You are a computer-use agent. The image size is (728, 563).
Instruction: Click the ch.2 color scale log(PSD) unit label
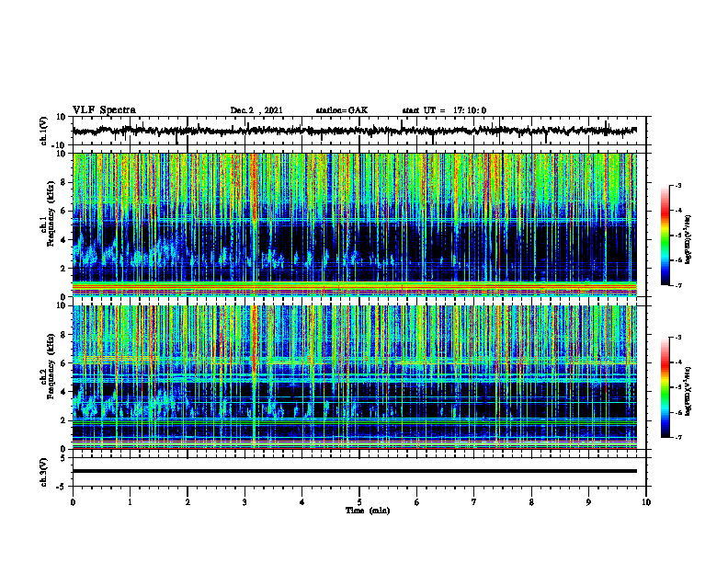(x=688, y=391)
